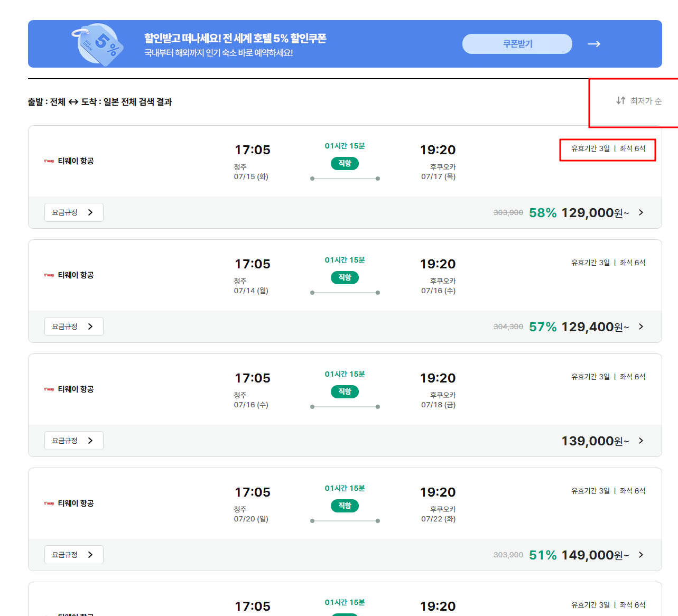The image size is (678, 616).
Task: Expand the chevron next to 139,000원 price
Action: click(x=641, y=441)
